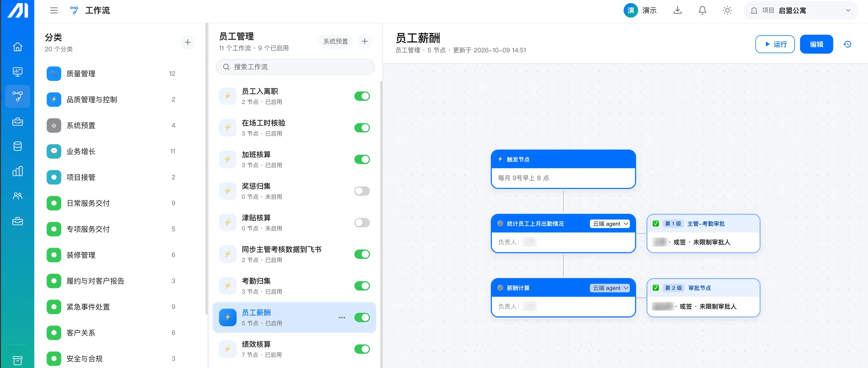Turn off the 员工薪酬 workflow toggle
Image resolution: width=868 pixels, height=368 pixels.
[362, 317]
